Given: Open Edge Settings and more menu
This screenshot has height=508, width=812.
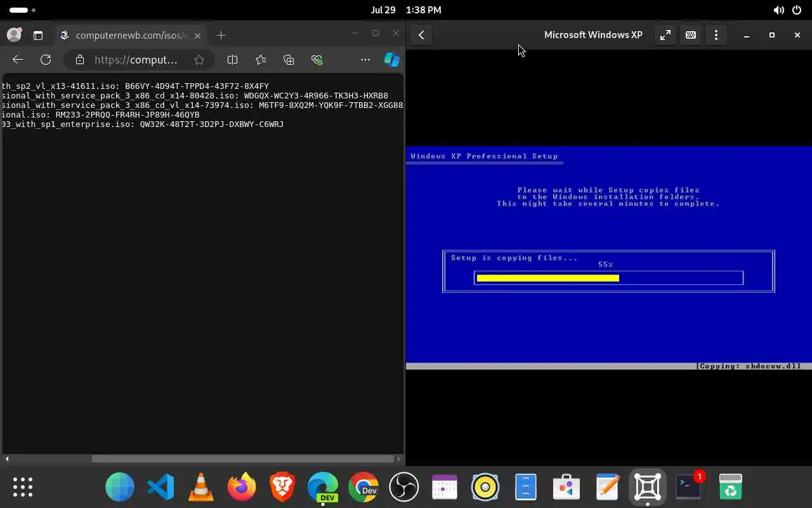Looking at the screenshot, I should 365,60.
